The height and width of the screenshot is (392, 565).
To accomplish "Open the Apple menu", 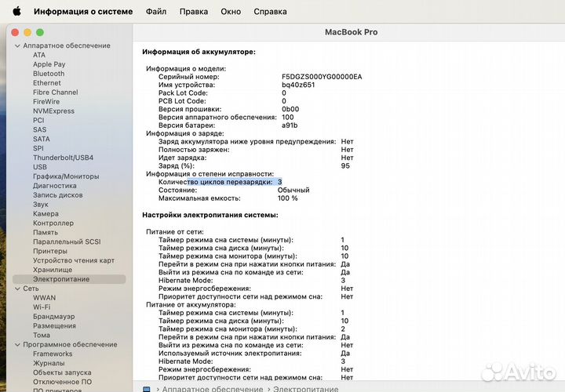I will coord(16,11).
